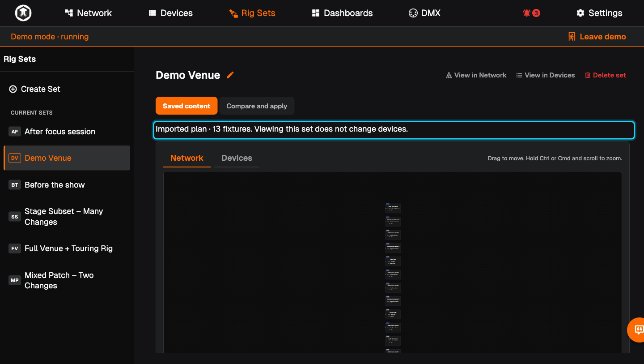Click the 'Demo Venue' page title
Image resolution: width=644 pixels, height=364 pixels.
(188, 75)
